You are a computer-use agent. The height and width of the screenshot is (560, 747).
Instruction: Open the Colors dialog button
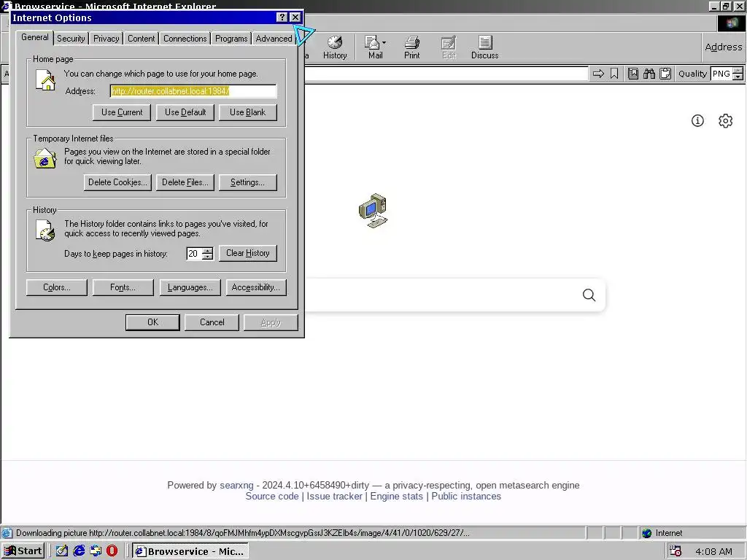[x=57, y=287]
